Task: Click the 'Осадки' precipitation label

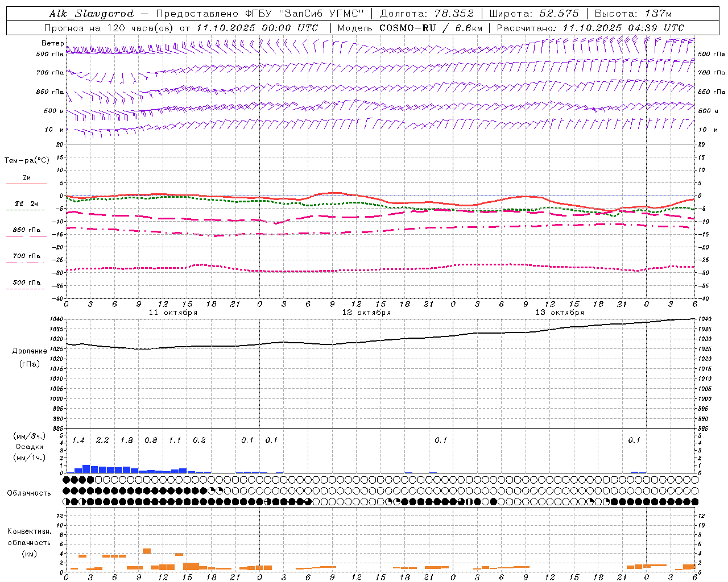Action: pos(30,447)
